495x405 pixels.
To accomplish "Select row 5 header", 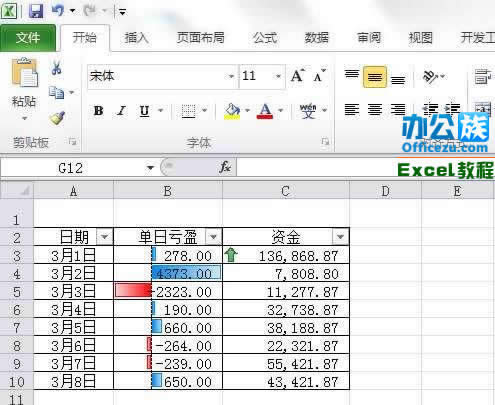I will pyautogui.click(x=17, y=292).
